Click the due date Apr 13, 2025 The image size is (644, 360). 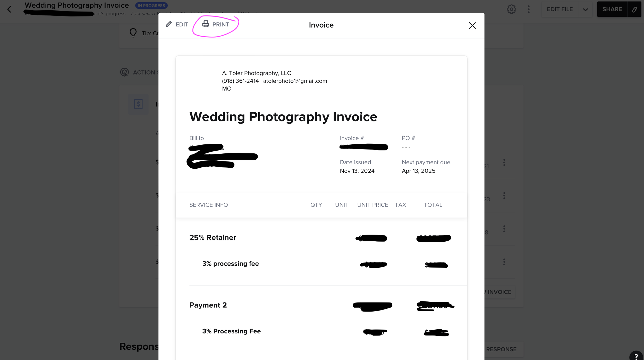click(419, 171)
